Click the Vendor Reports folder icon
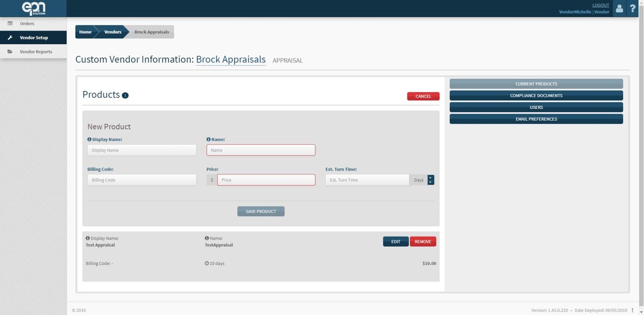644x315 pixels. click(10, 52)
